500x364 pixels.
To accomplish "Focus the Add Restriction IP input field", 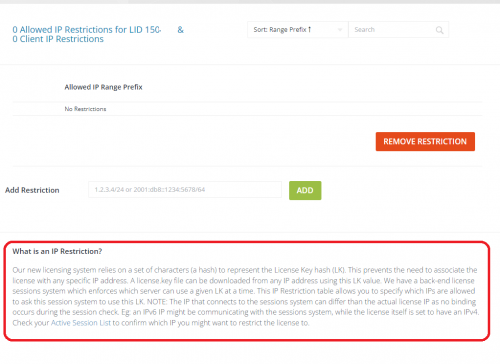I will 185,190.
